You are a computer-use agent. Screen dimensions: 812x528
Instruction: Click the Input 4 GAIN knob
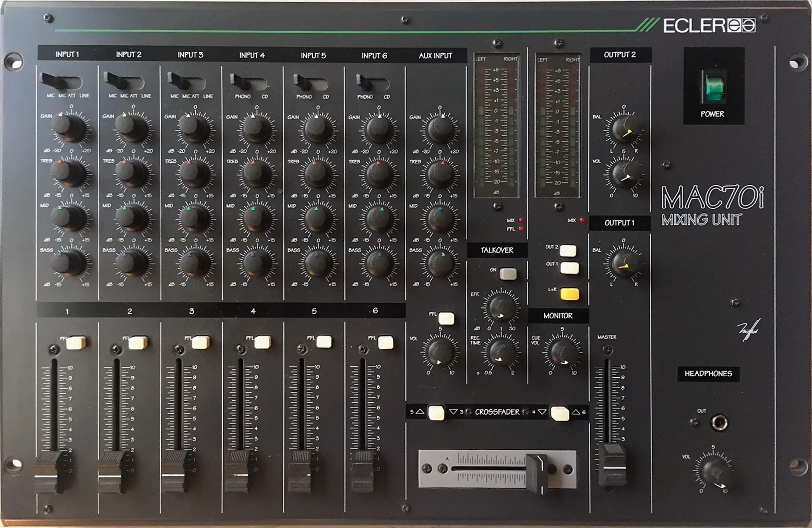pos(256,128)
